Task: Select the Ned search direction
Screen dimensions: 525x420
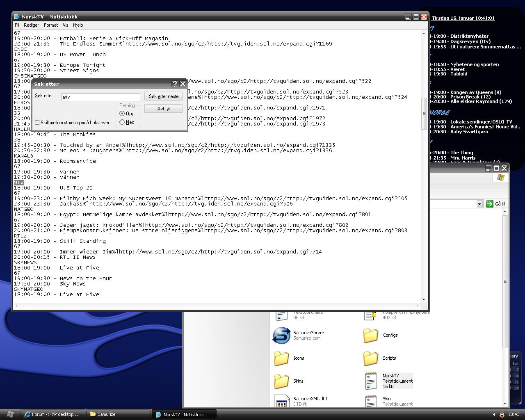Action: click(x=122, y=122)
